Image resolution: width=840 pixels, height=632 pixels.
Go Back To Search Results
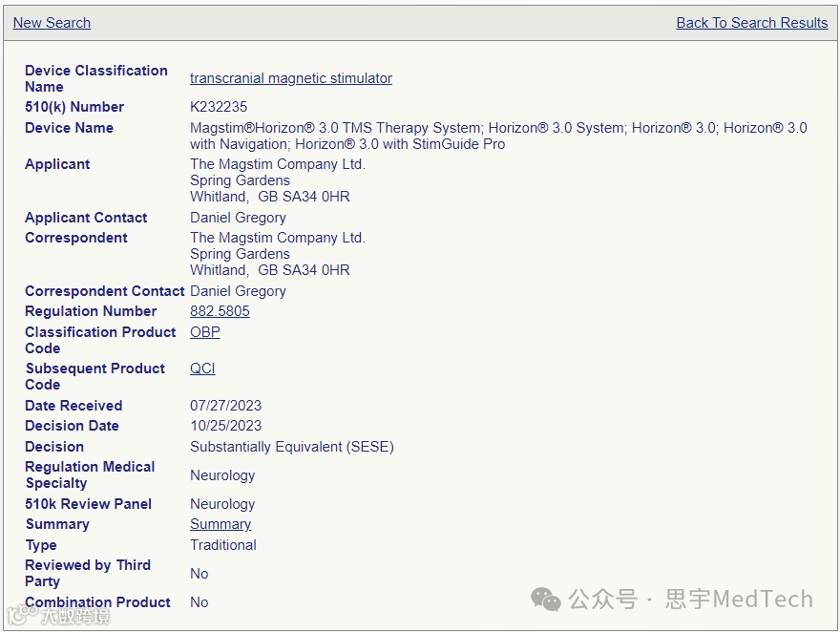(751, 23)
